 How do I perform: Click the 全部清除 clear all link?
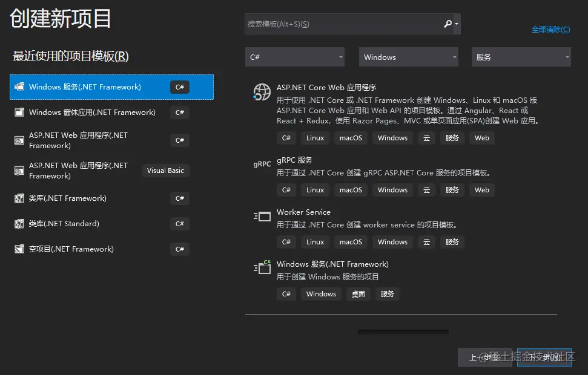tap(550, 30)
